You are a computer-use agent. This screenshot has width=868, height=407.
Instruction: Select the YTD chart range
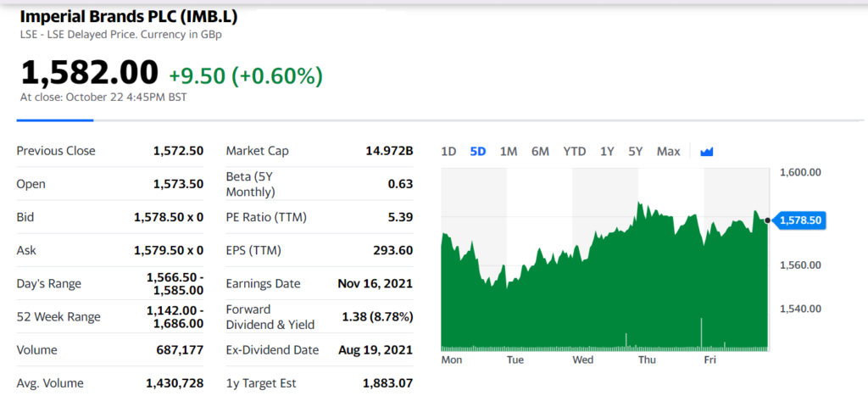point(575,151)
